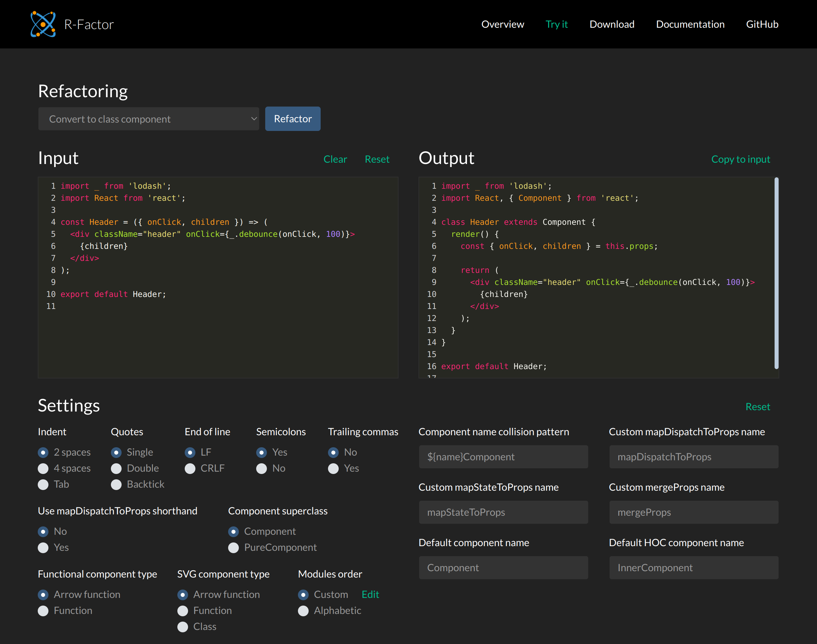Image resolution: width=817 pixels, height=644 pixels.
Task: Select Indent 4 spaces radio
Action: click(43, 468)
